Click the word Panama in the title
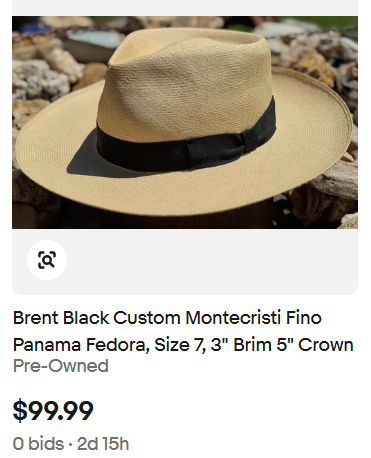Viewport: 371px width, 458px height. click(47, 345)
